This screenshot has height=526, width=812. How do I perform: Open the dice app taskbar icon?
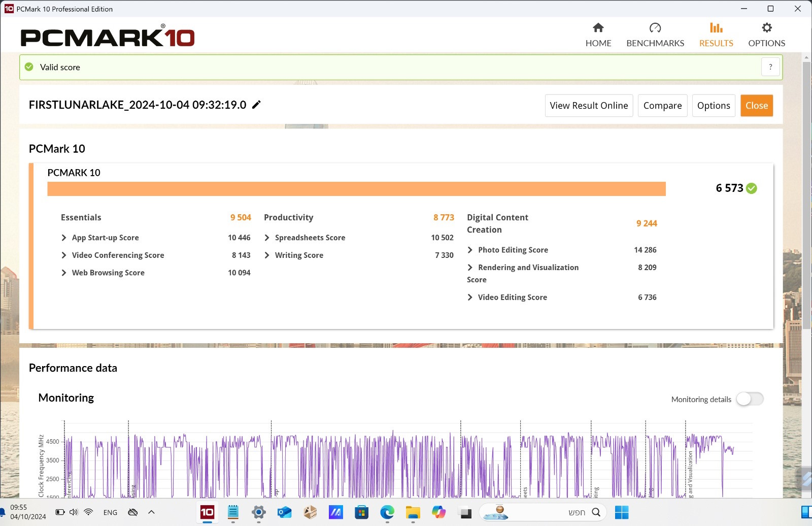coord(310,513)
